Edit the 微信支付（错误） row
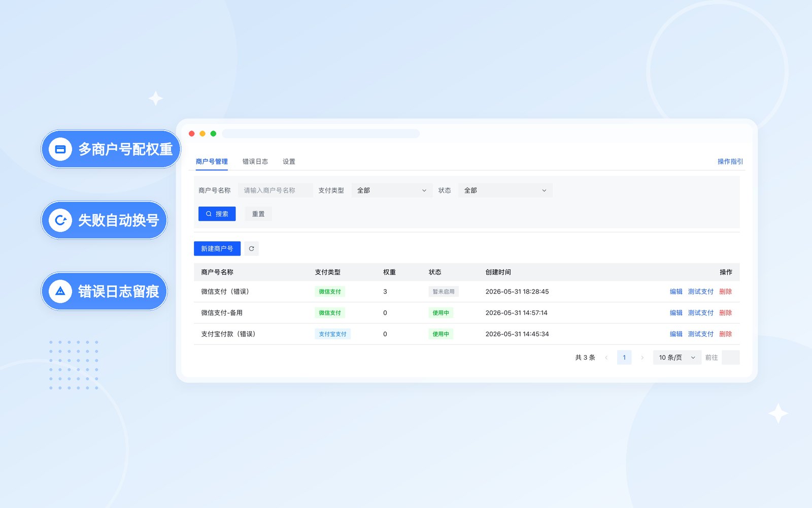This screenshot has width=812, height=508. coord(676,292)
